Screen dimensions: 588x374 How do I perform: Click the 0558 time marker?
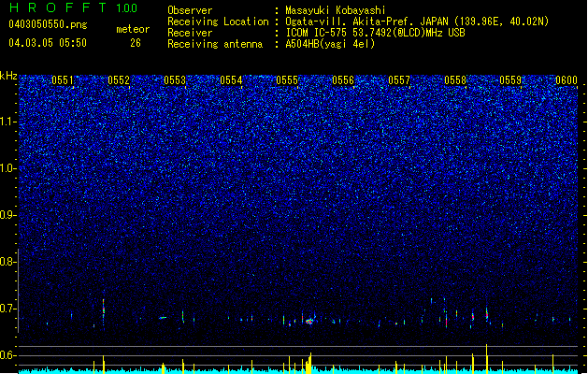(455, 80)
